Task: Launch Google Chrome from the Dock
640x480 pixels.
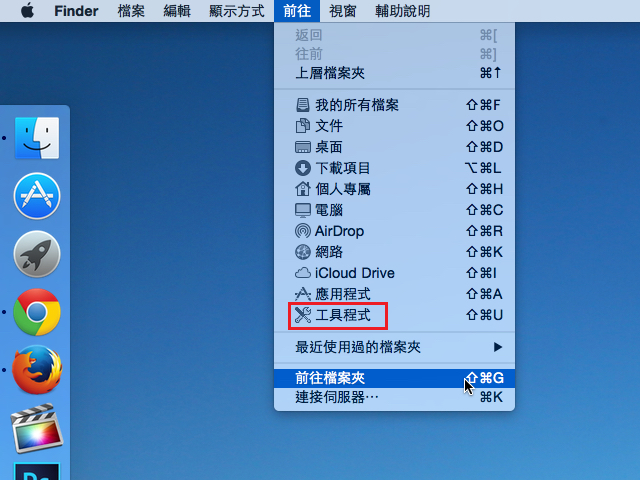Action: tap(37, 312)
